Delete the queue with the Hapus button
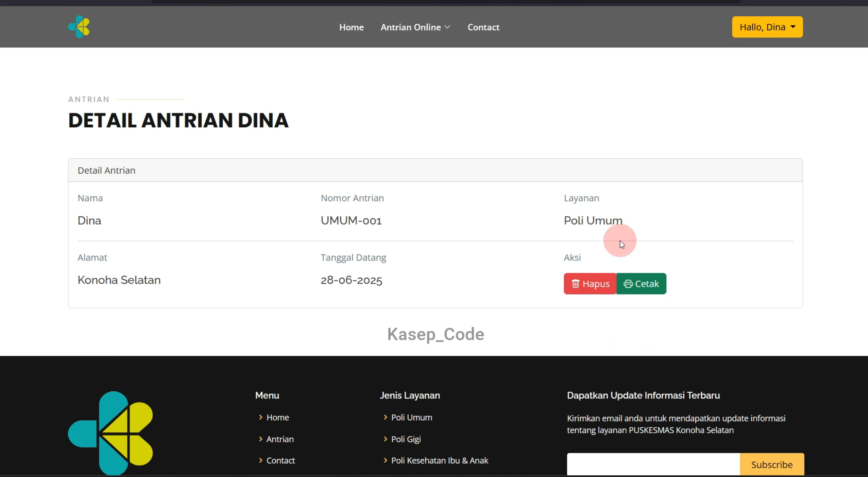The image size is (868, 477). [x=590, y=284]
